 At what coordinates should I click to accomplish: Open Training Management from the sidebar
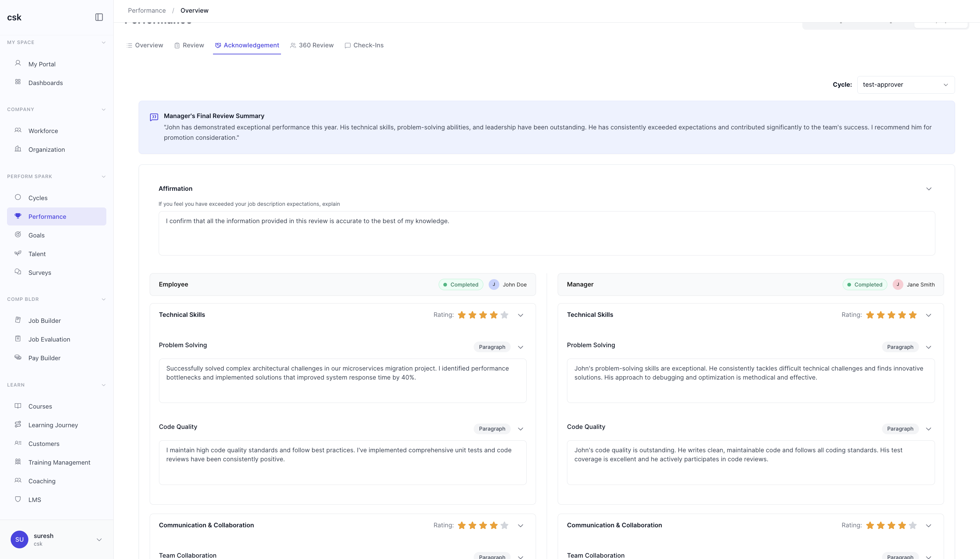pyautogui.click(x=59, y=462)
